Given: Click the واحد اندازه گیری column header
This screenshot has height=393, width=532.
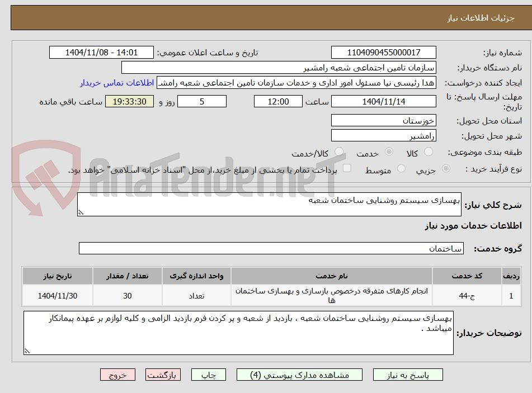Looking at the screenshot, I should (x=196, y=276).
